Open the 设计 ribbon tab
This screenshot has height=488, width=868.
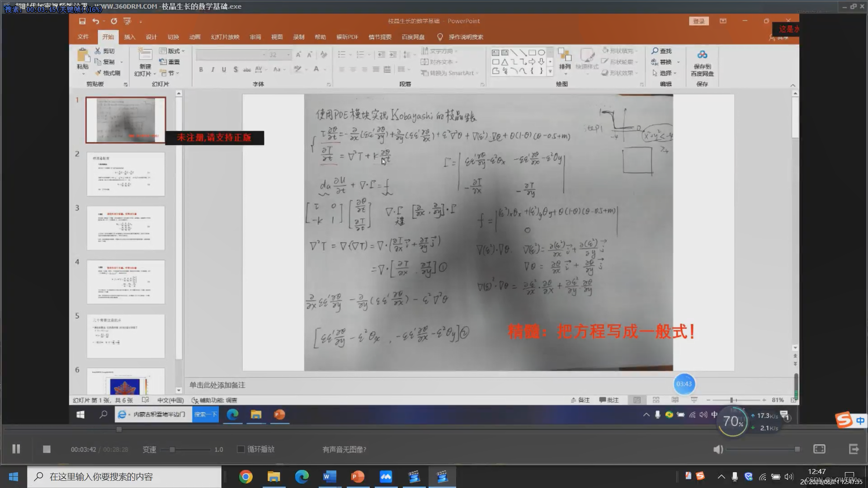(151, 37)
